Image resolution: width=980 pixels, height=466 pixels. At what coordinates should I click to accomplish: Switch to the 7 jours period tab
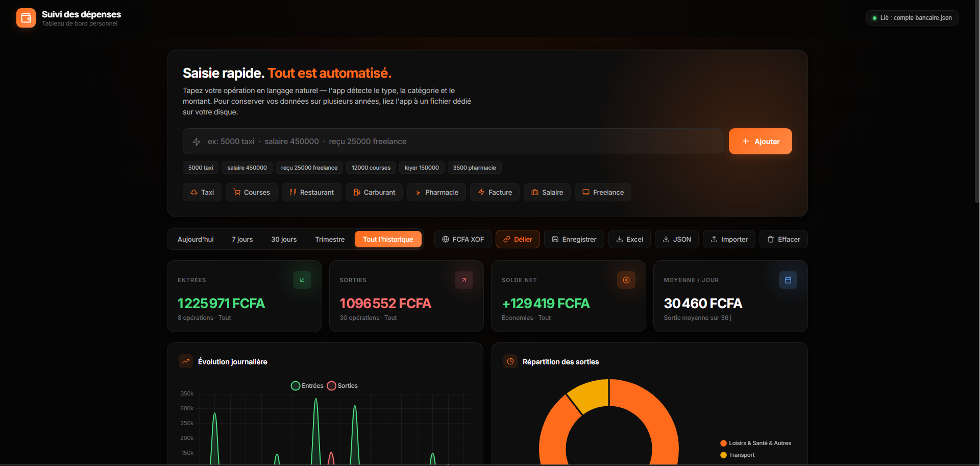point(242,239)
